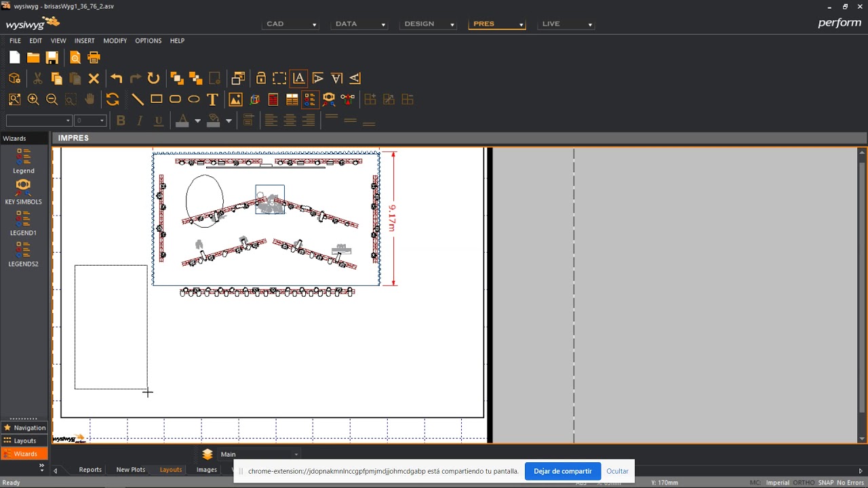This screenshot has height=488, width=868.
Task: Open the MODIFY menu
Action: (x=115, y=41)
